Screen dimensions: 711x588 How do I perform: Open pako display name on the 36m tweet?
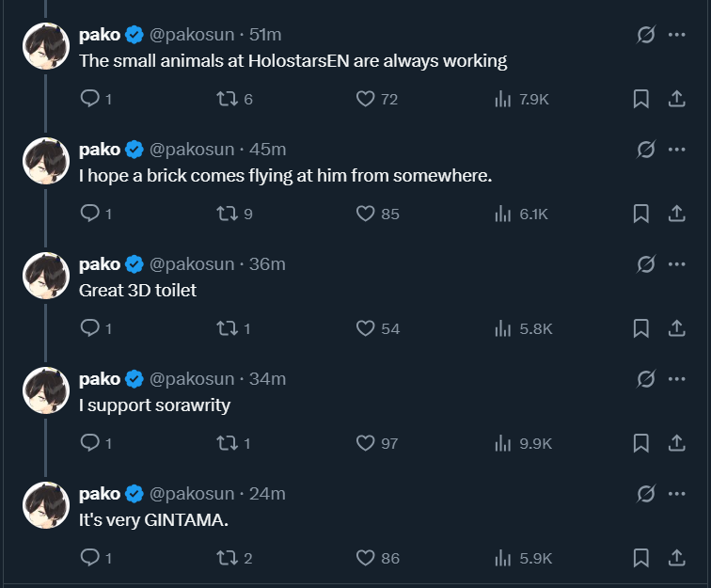click(100, 264)
